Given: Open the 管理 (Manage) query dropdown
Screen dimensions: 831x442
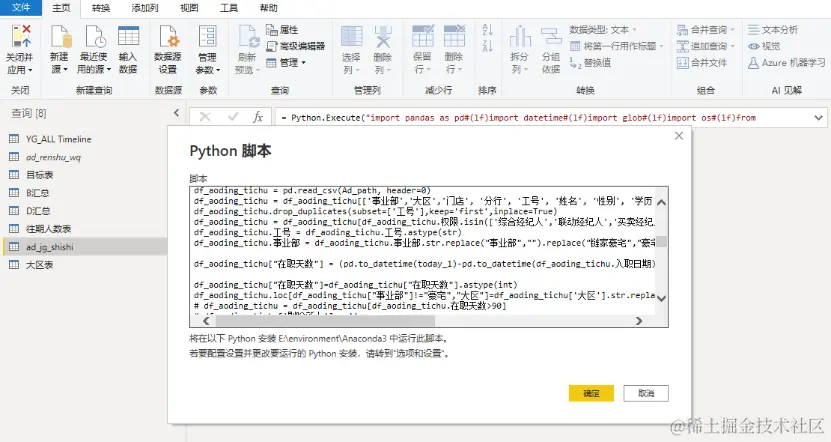Looking at the screenshot, I should (286, 63).
